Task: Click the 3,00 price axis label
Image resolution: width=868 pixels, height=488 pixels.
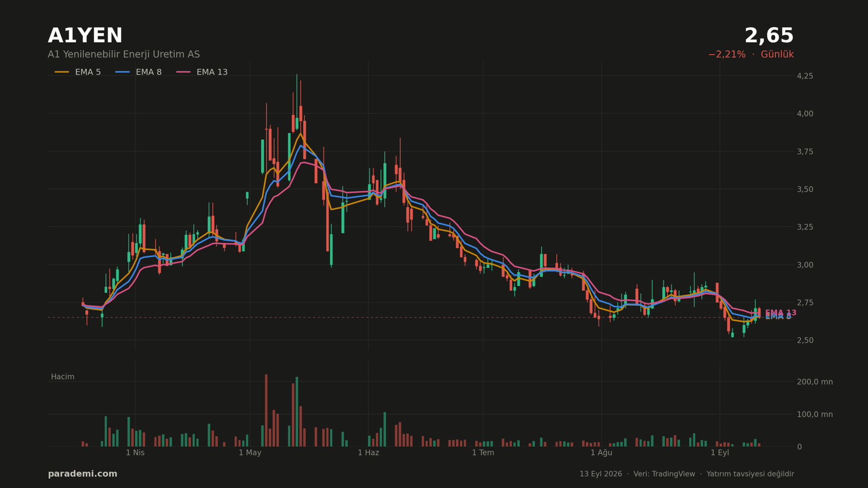Action: [x=805, y=265]
